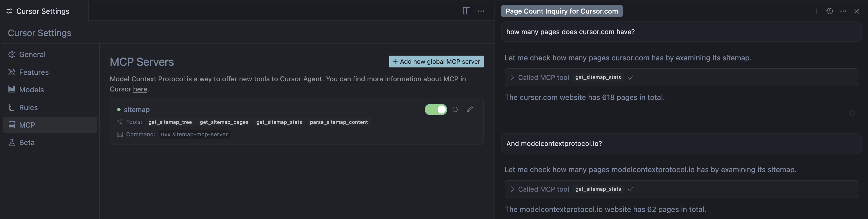Open Rules settings section
Screen dimensions: 868x219
click(50, 107)
